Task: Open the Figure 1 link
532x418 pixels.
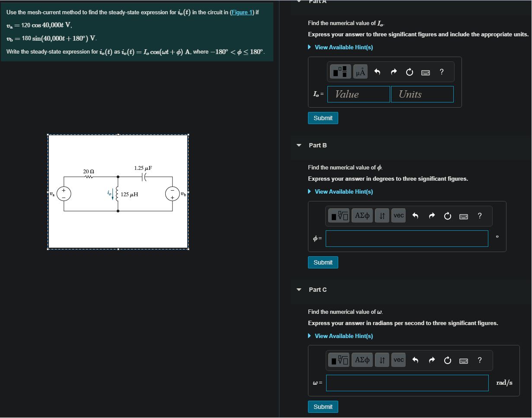Action: (242, 12)
